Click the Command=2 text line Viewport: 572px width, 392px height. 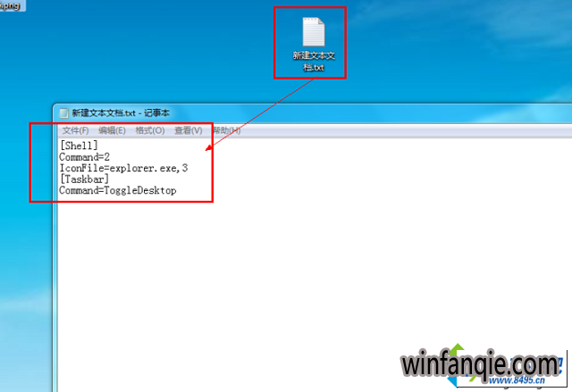click(84, 157)
